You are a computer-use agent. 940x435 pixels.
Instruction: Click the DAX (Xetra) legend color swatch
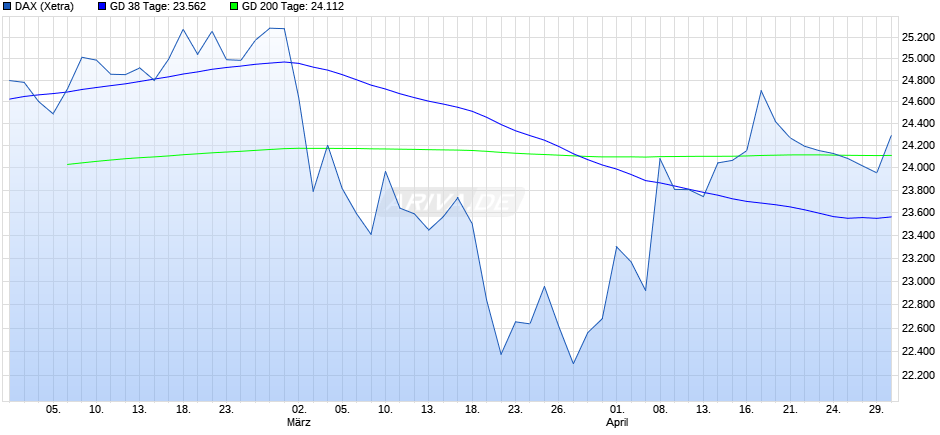pyautogui.click(x=7, y=7)
